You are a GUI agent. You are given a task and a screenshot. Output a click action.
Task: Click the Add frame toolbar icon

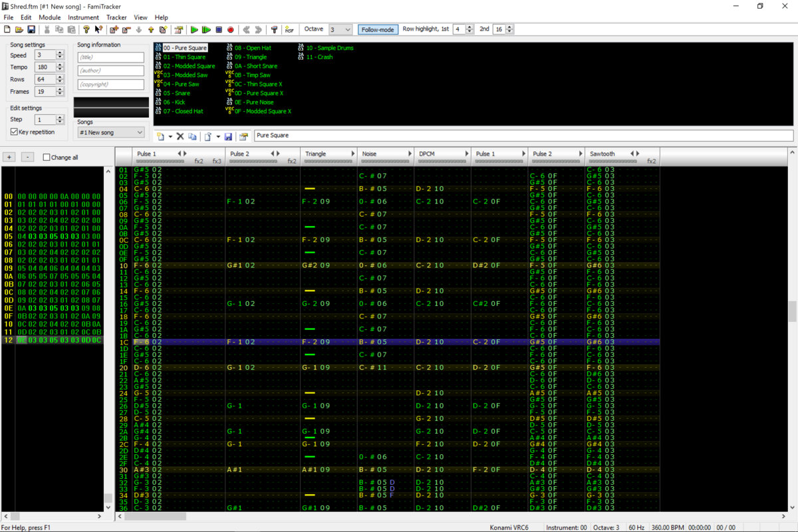(x=114, y=30)
